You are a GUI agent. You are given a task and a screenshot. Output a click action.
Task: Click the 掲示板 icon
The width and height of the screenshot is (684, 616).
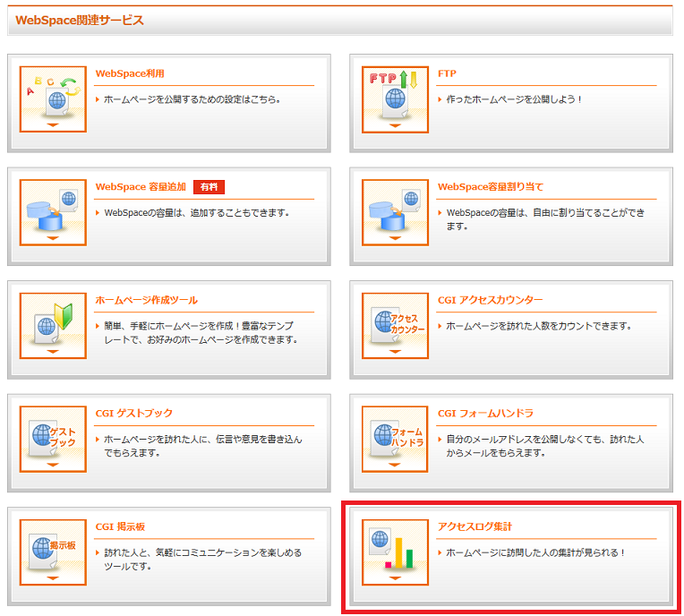[53, 552]
